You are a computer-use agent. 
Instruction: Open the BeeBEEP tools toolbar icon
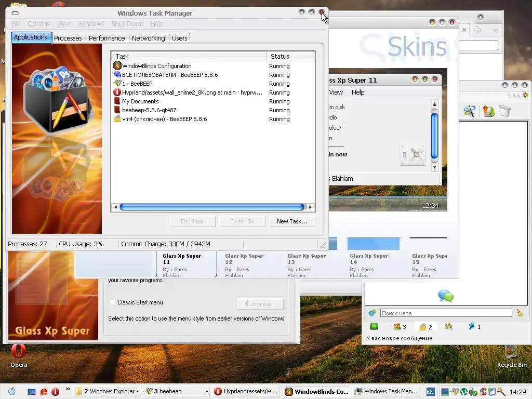[x=470, y=111]
